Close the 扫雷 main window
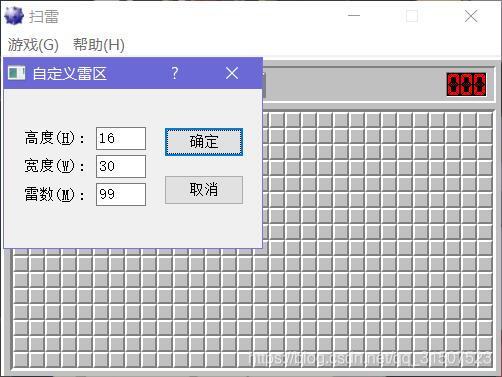 [471, 16]
